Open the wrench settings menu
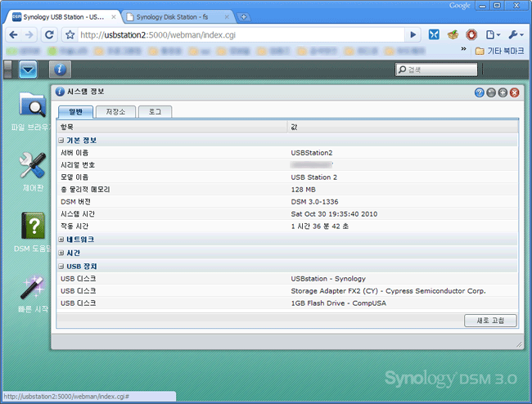Viewport: 532px width, 404px height. [x=516, y=34]
